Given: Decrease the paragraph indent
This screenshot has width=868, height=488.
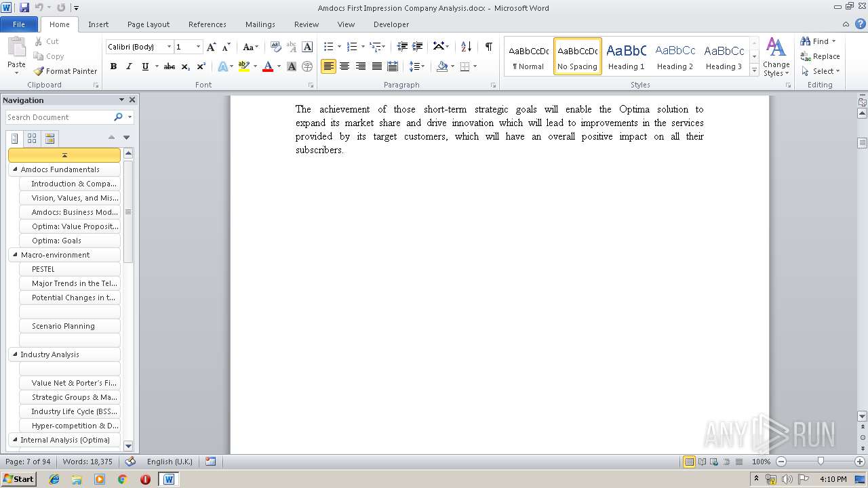Looking at the screenshot, I should (x=402, y=47).
